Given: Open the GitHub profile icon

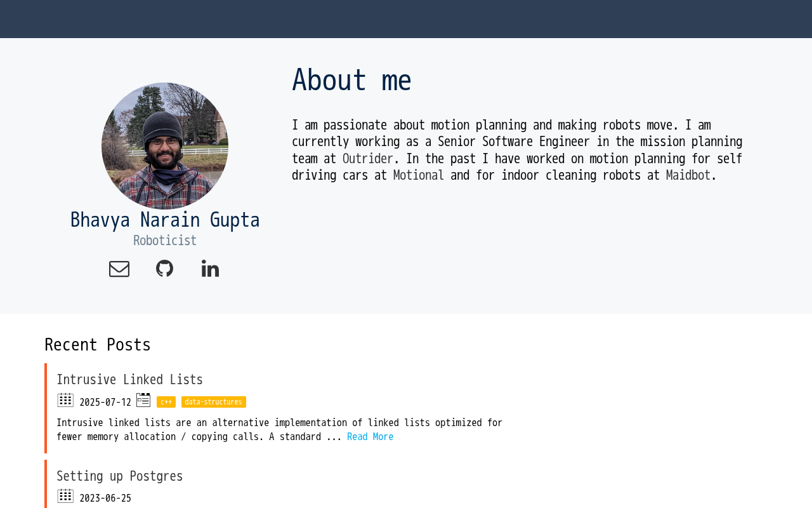Looking at the screenshot, I should tap(164, 269).
